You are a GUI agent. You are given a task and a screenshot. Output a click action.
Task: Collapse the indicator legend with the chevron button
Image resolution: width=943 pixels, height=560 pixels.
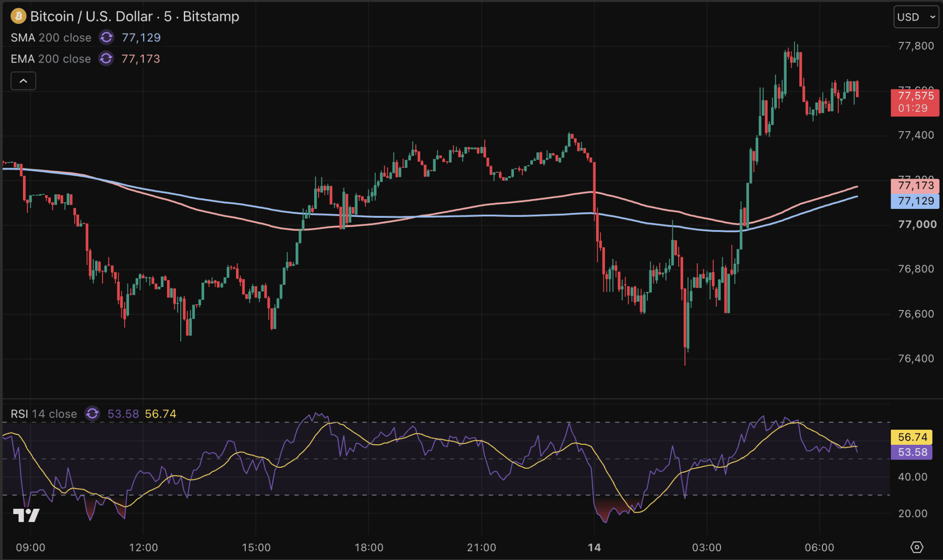click(x=23, y=81)
